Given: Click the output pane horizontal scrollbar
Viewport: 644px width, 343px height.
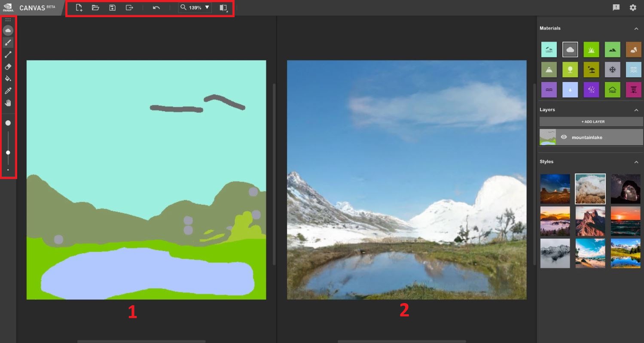Looking at the screenshot, I should click(x=402, y=341).
